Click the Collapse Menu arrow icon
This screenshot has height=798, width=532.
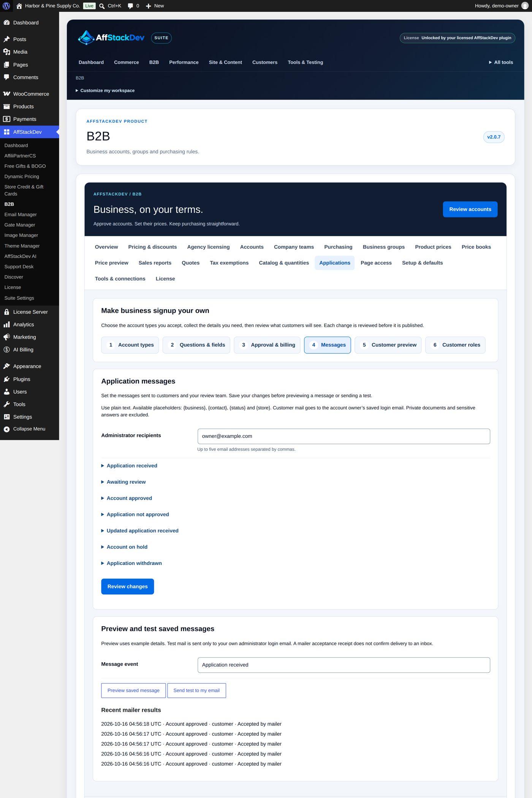(6, 429)
